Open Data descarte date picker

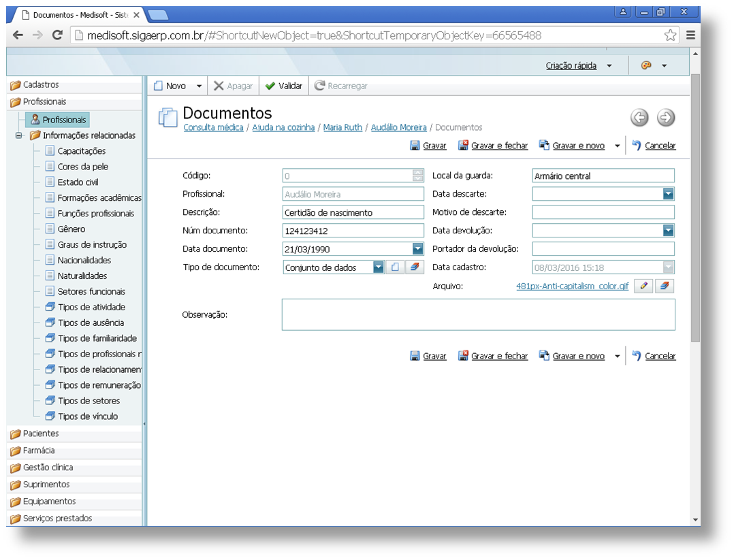(x=669, y=194)
